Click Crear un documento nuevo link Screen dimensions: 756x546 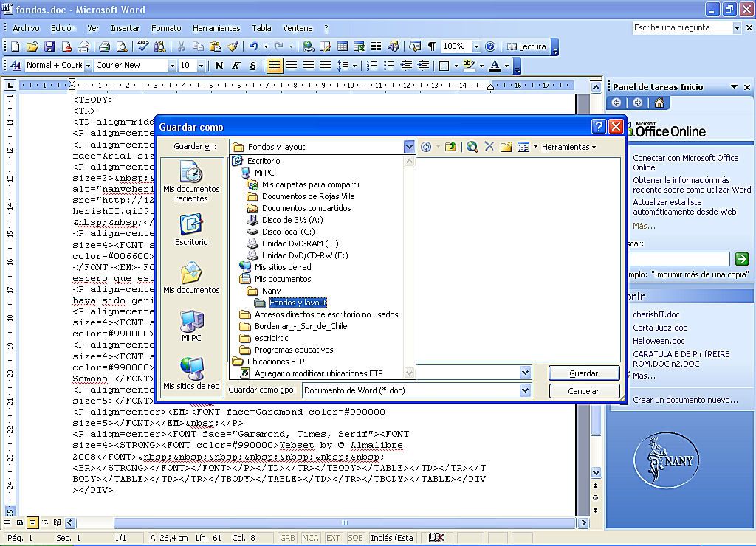coord(685,400)
